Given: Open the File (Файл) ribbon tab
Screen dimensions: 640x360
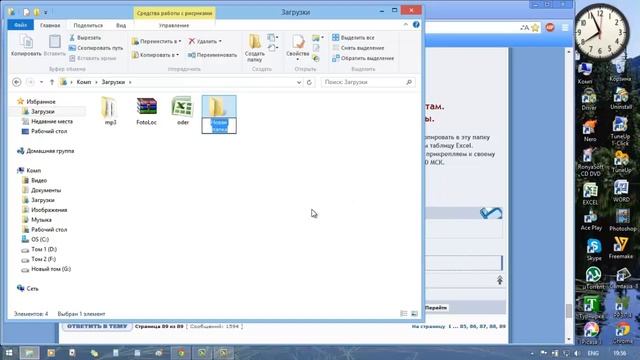Looking at the screenshot, I should [x=20, y=25].
